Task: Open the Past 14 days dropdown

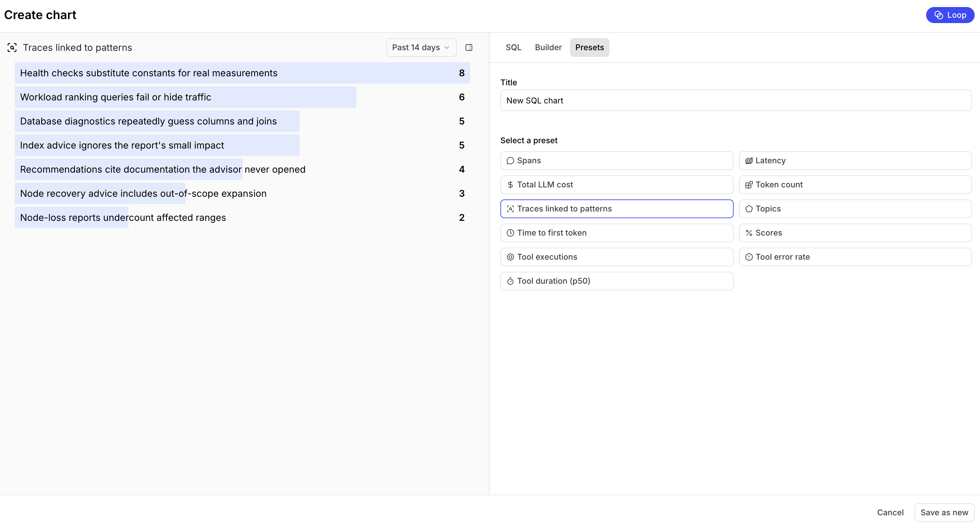Action: [x=421, y=48]
